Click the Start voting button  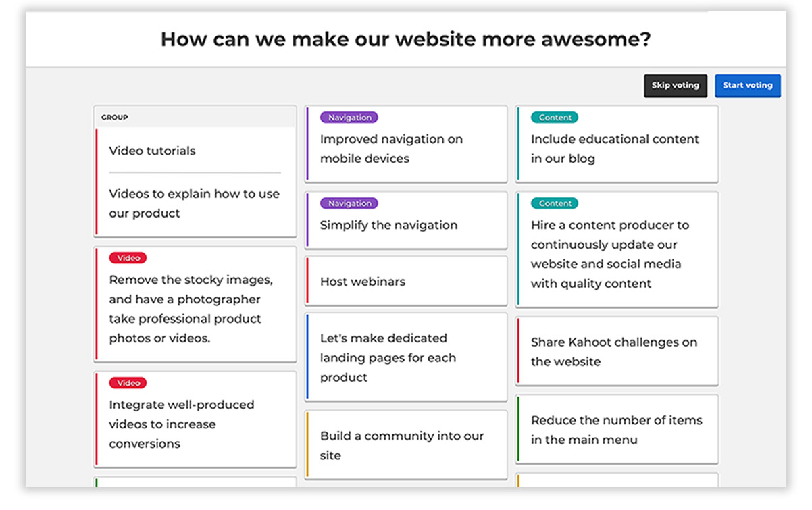pos(747,86)
